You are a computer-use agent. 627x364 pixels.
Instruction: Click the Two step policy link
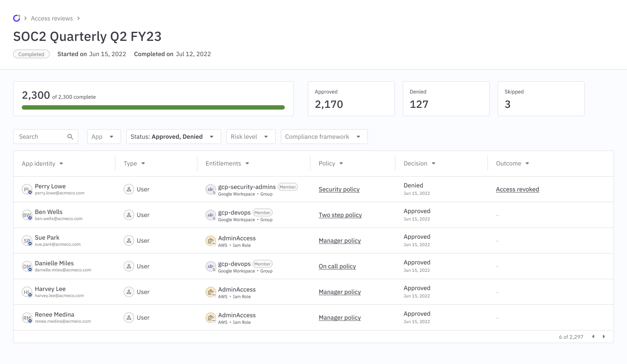pyautogui.click(x=340, y=215)
